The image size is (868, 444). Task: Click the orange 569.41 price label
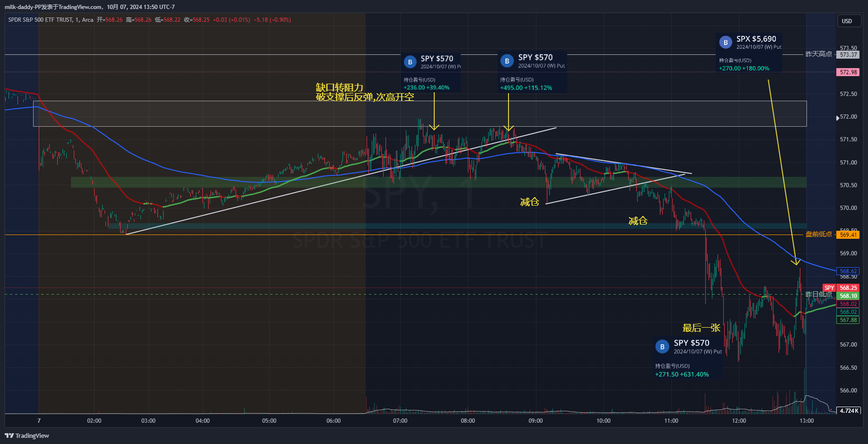[848, 235]
